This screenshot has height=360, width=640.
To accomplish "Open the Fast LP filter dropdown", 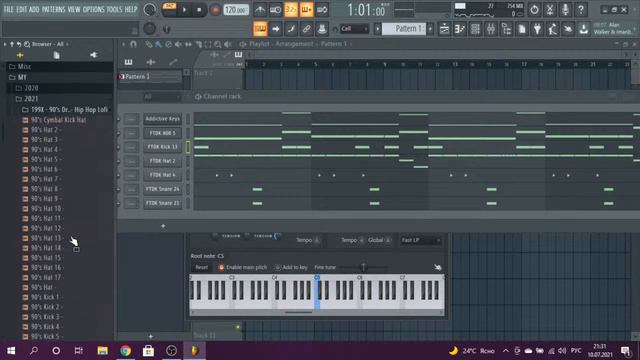I will pyautogui.click(x=420, y=240).
